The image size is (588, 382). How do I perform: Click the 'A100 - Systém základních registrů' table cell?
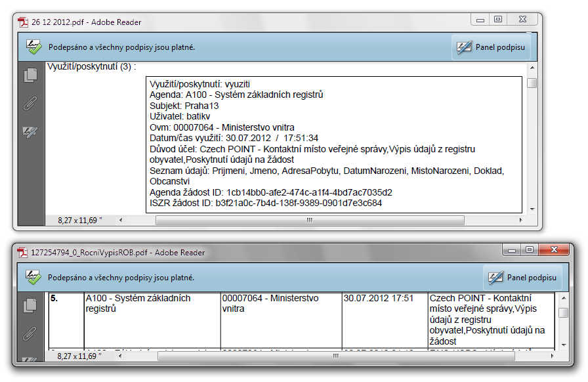pyautogui.click(x=152, y=320)
